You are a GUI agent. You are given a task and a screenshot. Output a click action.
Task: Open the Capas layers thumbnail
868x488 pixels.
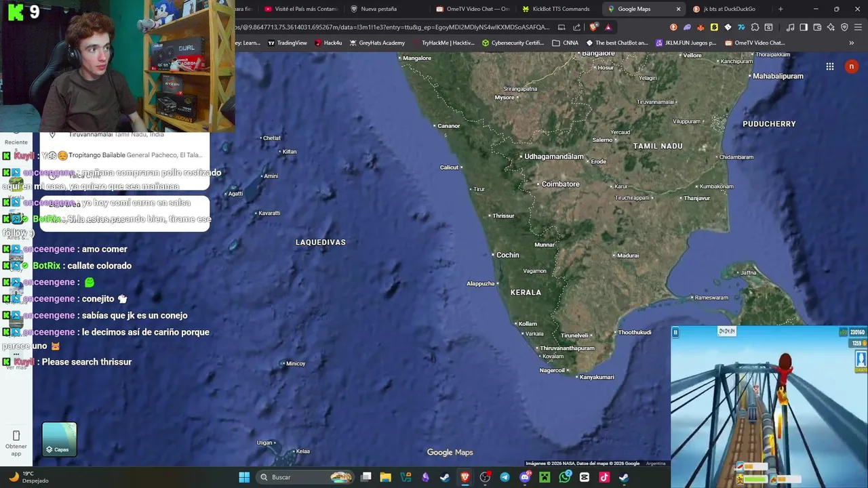coord(60,439)
